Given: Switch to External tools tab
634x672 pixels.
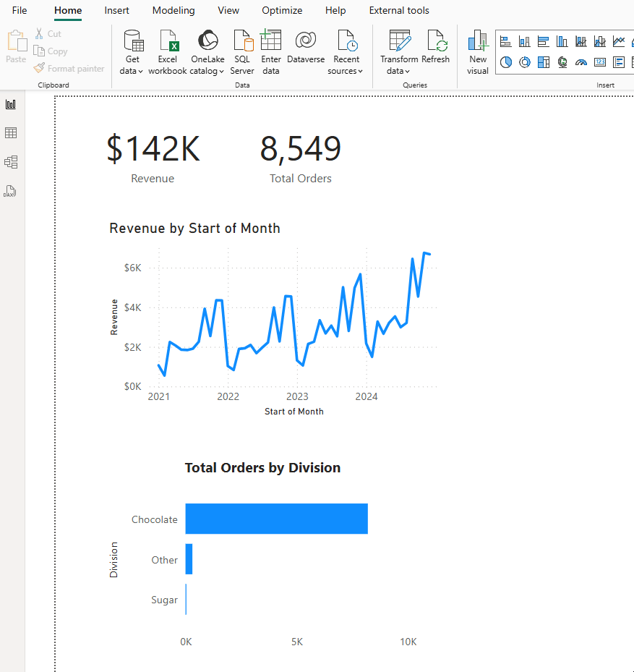Looking at the screenshot, I should [399, 10].
